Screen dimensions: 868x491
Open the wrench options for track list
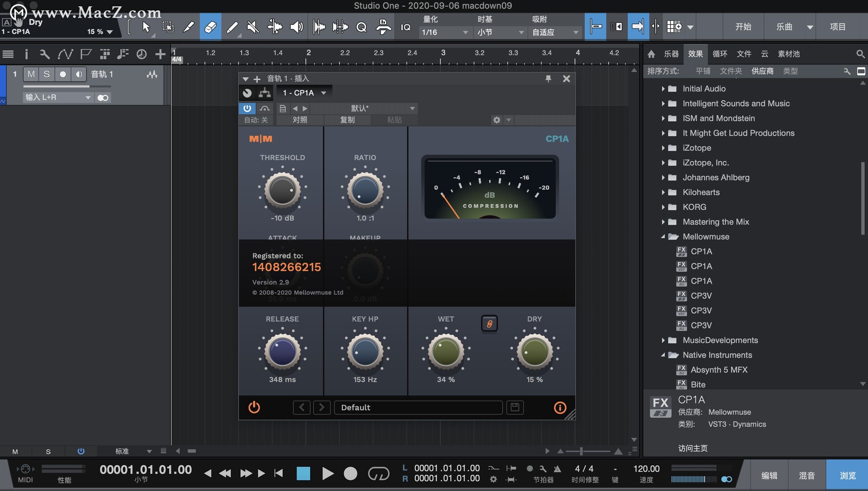tap(44, 54)
